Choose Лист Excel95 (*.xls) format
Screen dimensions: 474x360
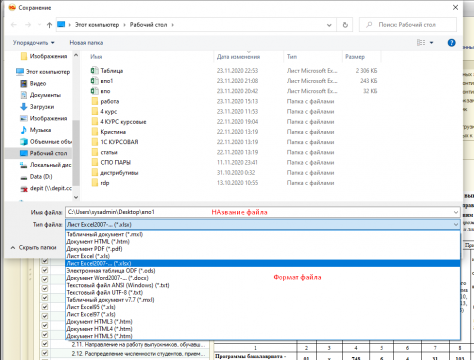point(263,307)
